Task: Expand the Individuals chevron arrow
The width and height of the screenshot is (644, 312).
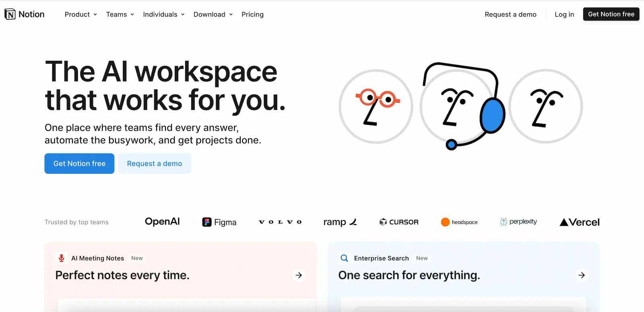Action: (183, 14)
